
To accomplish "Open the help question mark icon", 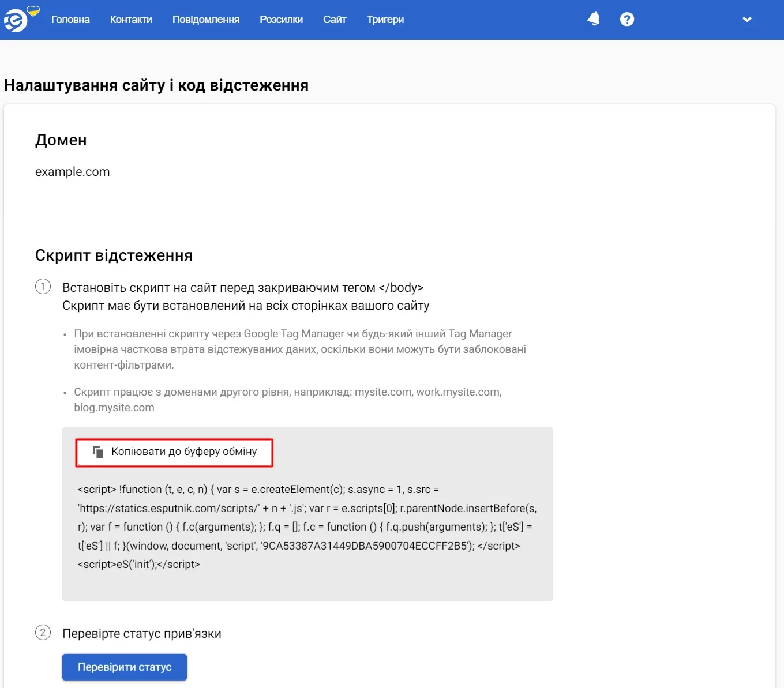I will 627,19.
